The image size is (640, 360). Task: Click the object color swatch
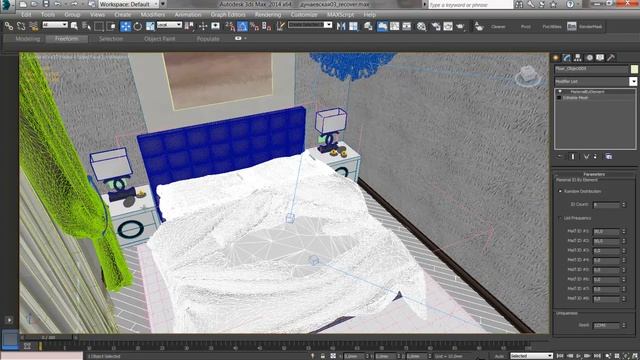pyautogui.click(x=634, y=69)
